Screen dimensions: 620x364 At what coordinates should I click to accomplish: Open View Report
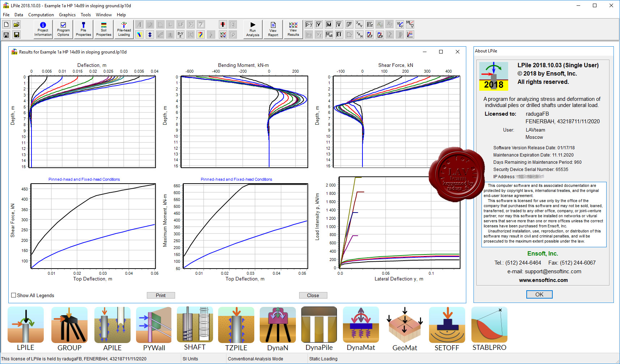pyautogui.click(x=273, y=29)
